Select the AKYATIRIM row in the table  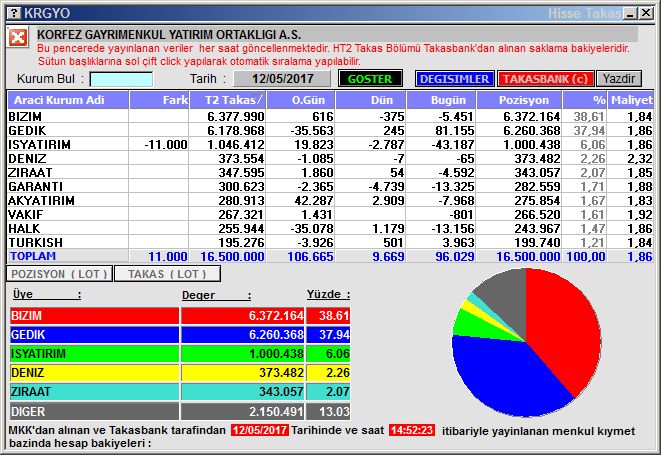(x=330, y=200)
